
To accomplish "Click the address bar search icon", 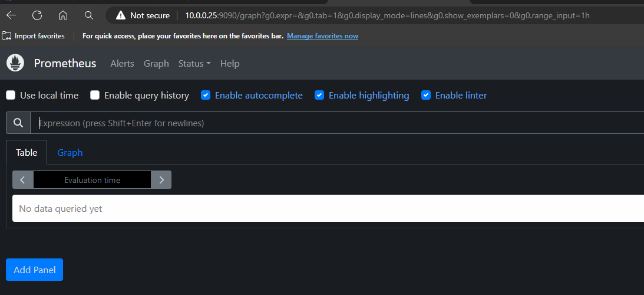I will point(89,15).
